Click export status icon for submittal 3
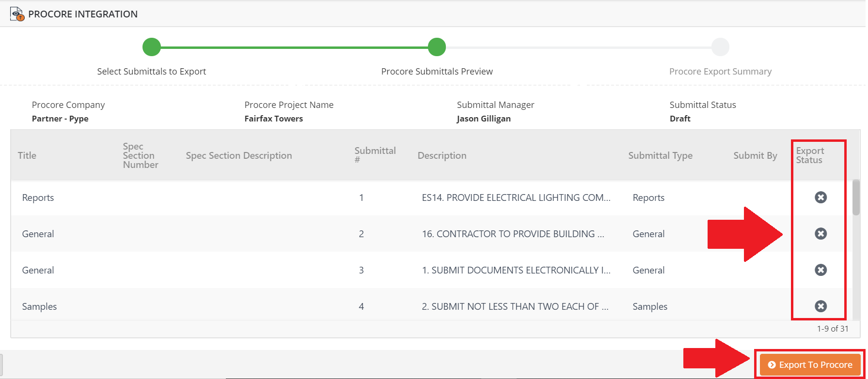 pos(821,270)
